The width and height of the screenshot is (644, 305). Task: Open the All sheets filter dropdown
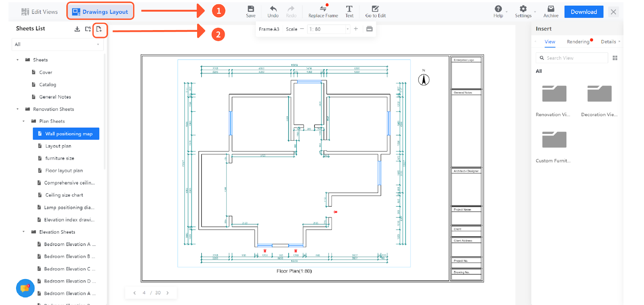pyautogui.click(x=57, y=45)
